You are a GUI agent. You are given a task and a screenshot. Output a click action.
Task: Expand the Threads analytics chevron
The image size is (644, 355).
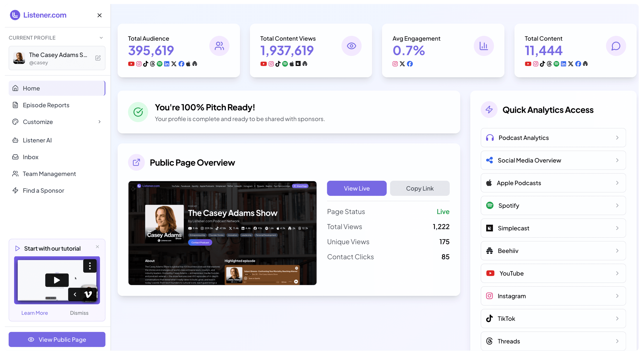click(x=617, y=341)
